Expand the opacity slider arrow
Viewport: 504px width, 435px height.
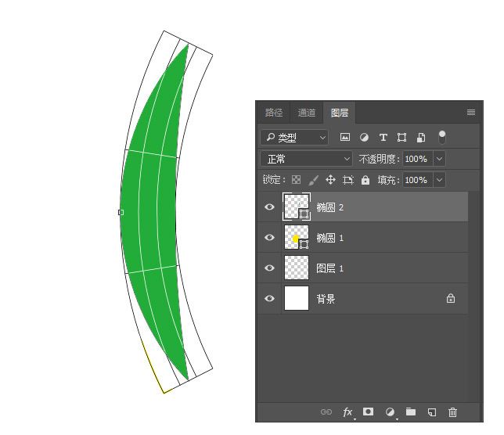point(439,159)
